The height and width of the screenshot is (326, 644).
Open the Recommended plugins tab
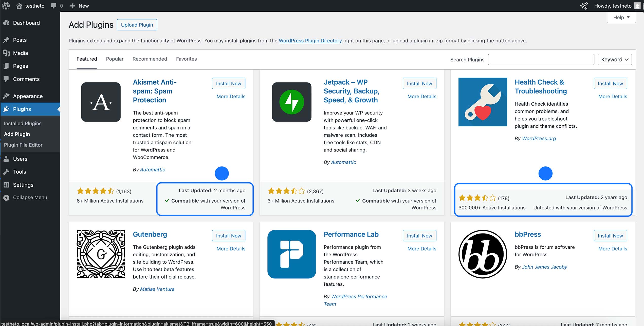tap(150, 59)
